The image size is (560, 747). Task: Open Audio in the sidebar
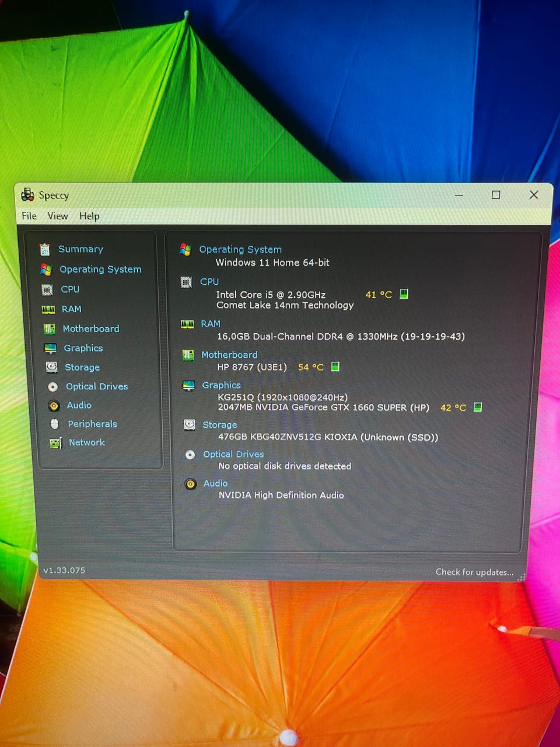click(79, 405)
